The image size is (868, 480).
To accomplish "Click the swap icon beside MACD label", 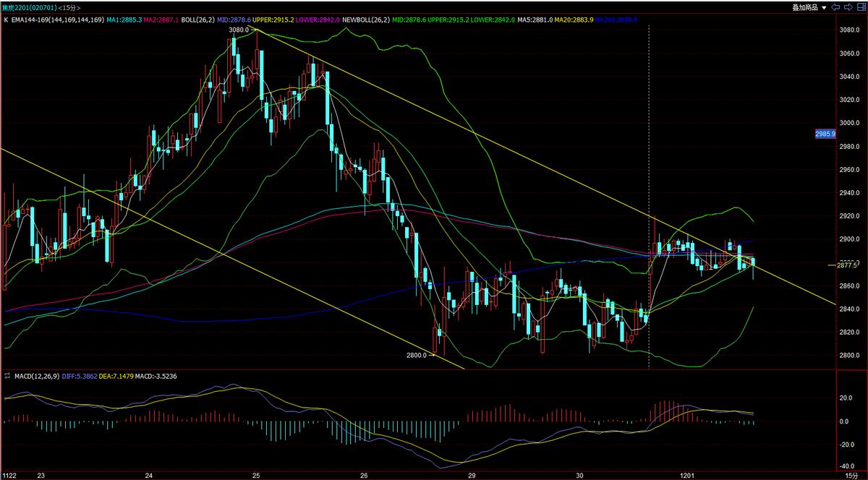I will [x=7, y=377].
